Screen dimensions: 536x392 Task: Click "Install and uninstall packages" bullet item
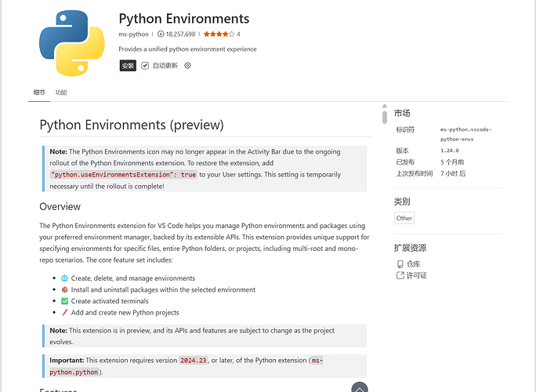coord(163,290)
